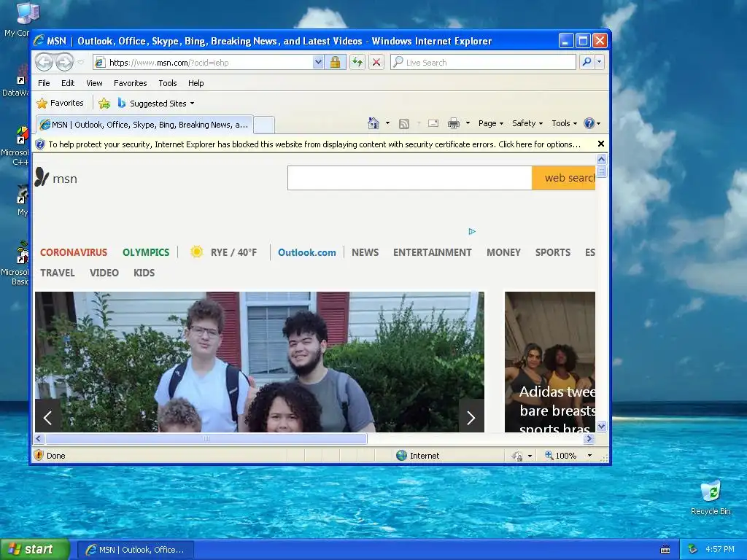Image resolution: width=747 pixels, height=560 pixels.
Task: Click the Read Mail icon
Action: 433,123
